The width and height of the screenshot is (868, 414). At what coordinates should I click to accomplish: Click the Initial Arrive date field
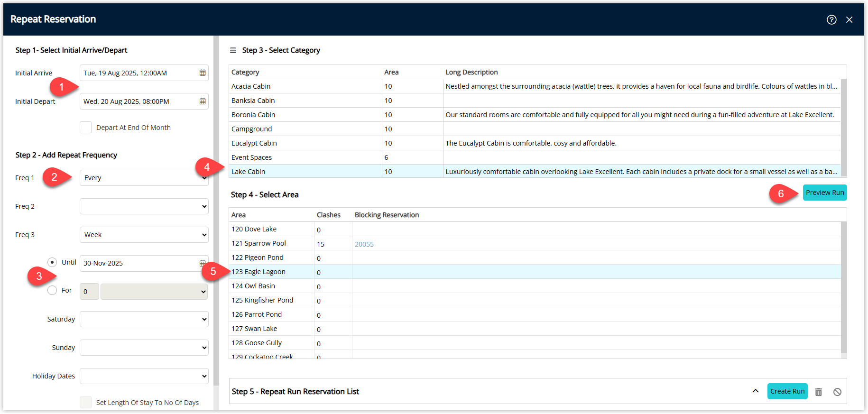coord(144,73)
